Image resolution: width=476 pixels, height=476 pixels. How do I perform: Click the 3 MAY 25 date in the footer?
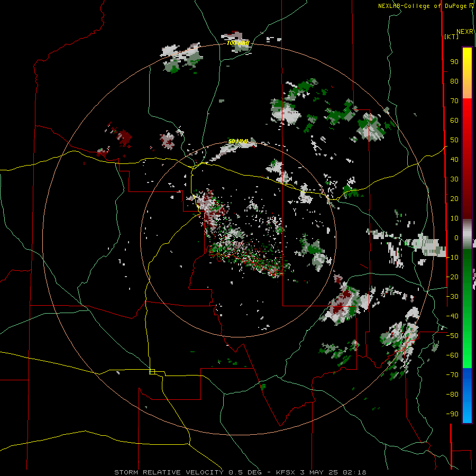pyautogui.click(x=319, y=472)
